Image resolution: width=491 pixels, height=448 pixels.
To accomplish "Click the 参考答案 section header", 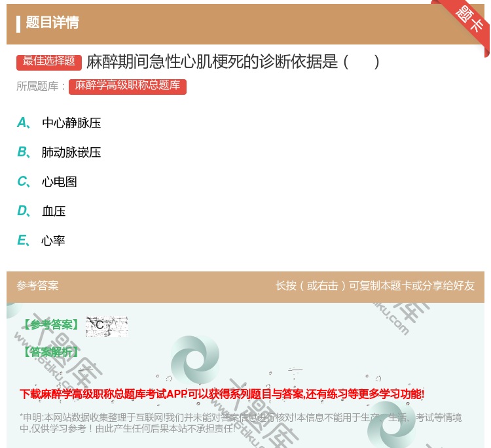I will (37, 285).
